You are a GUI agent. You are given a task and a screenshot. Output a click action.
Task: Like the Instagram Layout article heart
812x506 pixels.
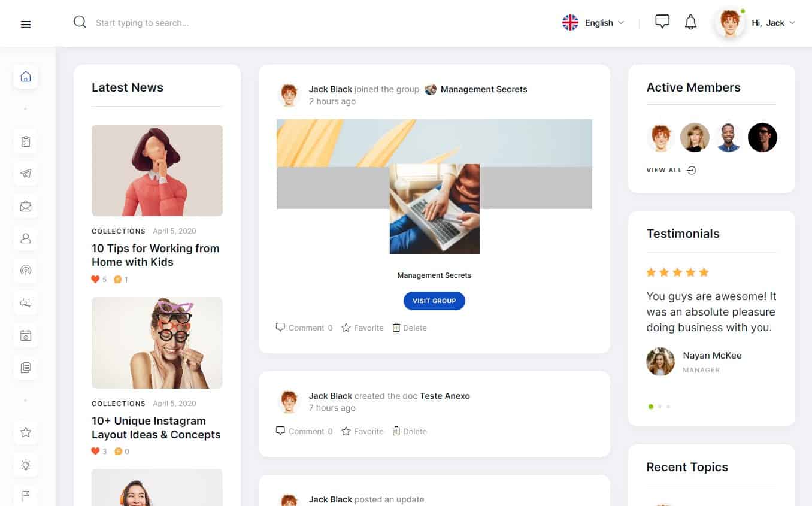95,452
